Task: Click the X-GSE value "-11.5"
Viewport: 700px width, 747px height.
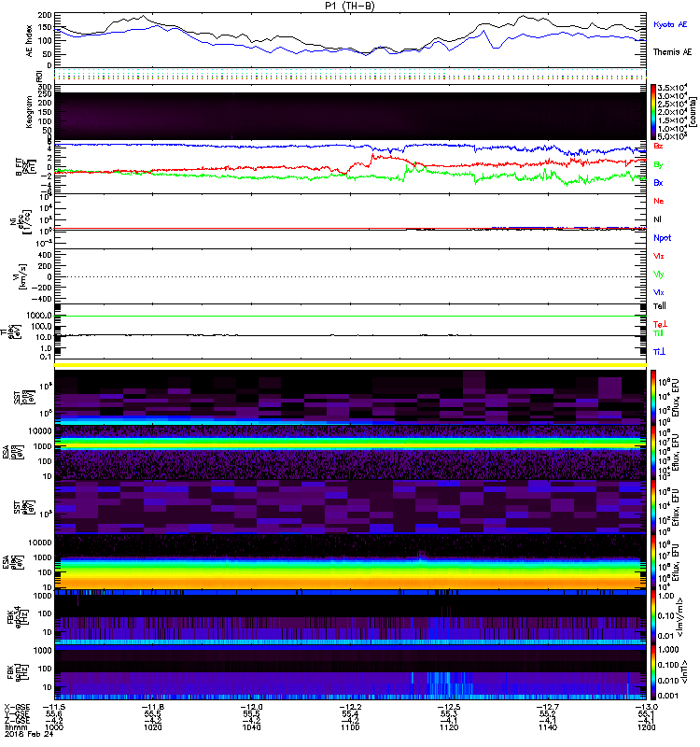Action: coord(54,707)
